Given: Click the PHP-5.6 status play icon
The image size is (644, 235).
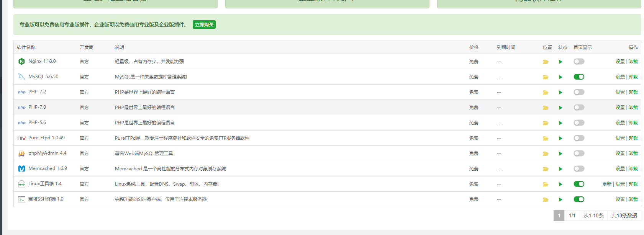Looking at the screenshot, I should pos(560,123).
